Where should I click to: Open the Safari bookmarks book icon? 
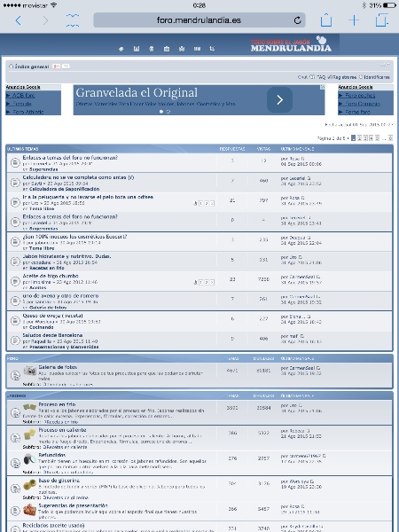pos(73,20)
